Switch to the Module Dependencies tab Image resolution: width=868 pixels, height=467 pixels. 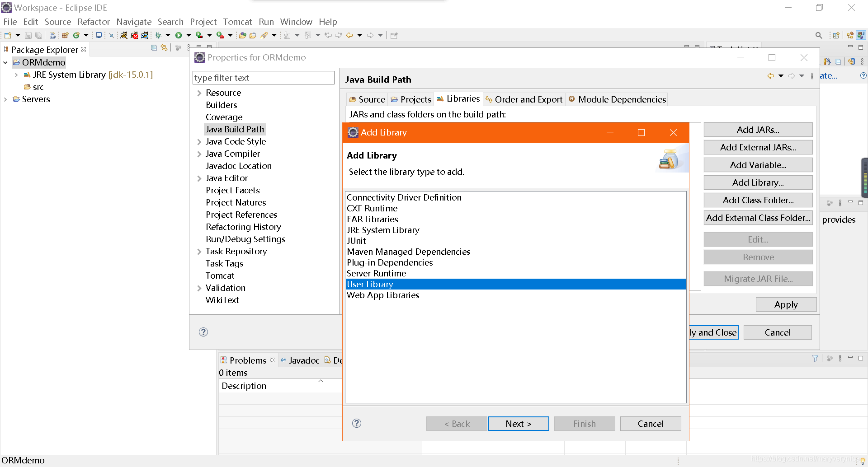click(617, 99)
